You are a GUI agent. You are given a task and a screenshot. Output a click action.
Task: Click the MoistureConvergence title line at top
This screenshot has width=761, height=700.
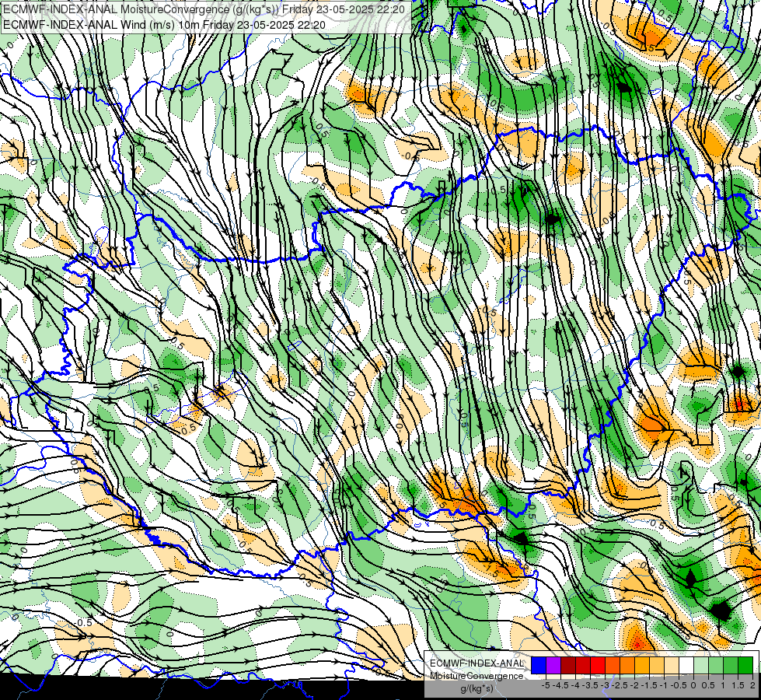pos(204,9)
